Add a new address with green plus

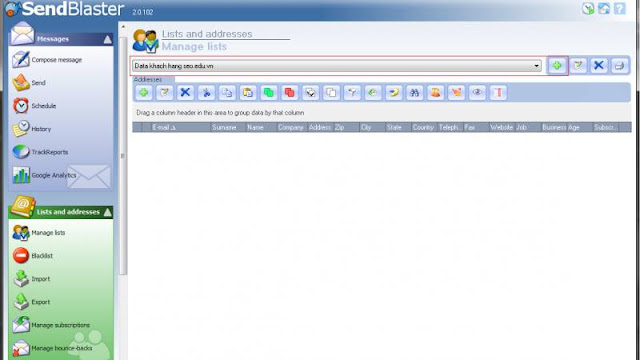[144, 93]
